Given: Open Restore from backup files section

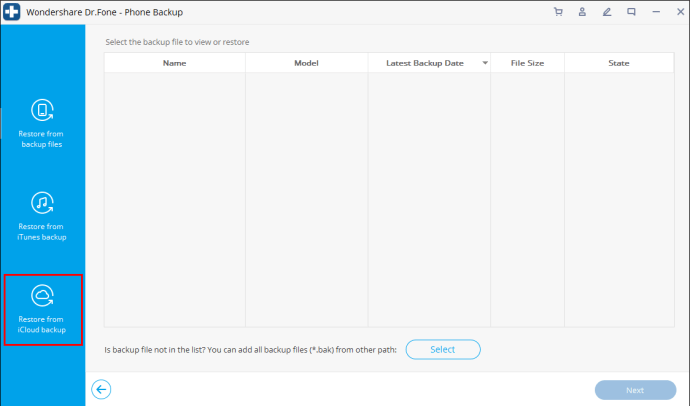Looking at the screenshot, I should [x=42, y=124].
